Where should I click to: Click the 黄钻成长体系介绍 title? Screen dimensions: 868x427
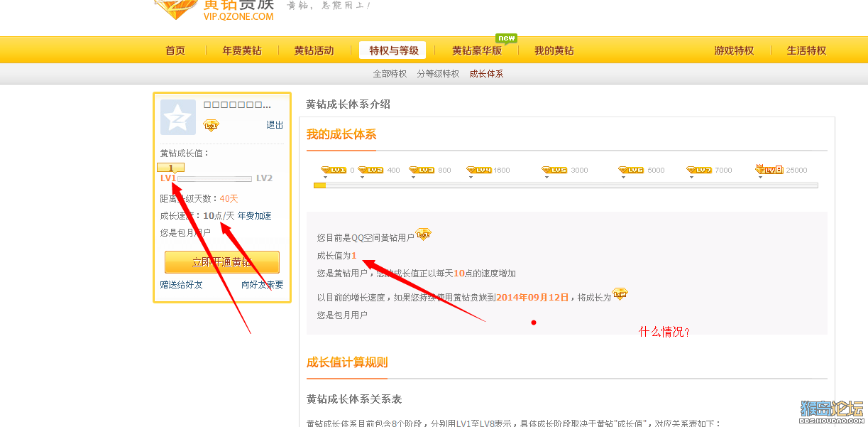click(348, 104)
